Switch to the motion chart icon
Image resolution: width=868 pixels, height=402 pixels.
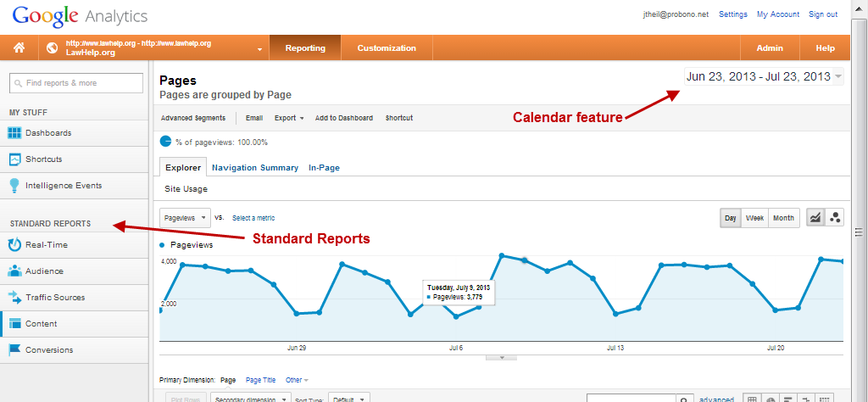[835, 218]
